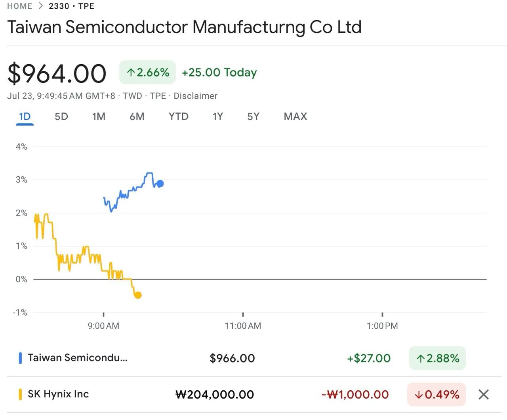Open the 1Y chart range

(x=217, y=116)
